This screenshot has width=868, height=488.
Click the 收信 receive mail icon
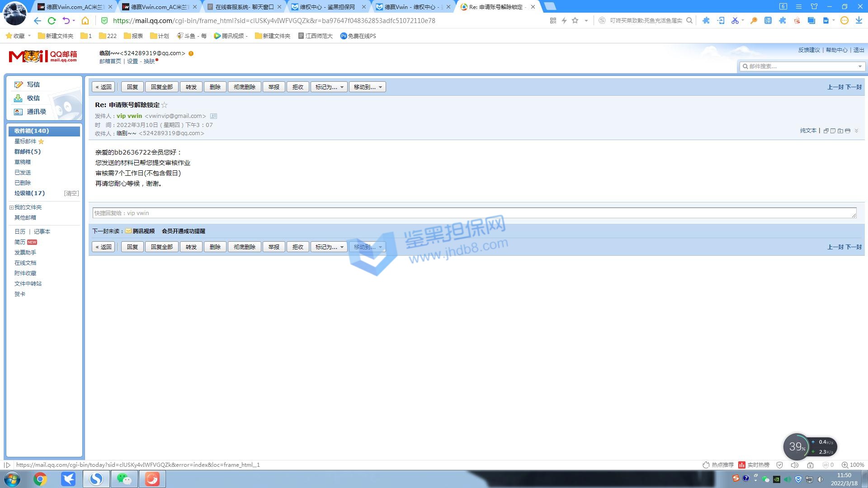19,98
